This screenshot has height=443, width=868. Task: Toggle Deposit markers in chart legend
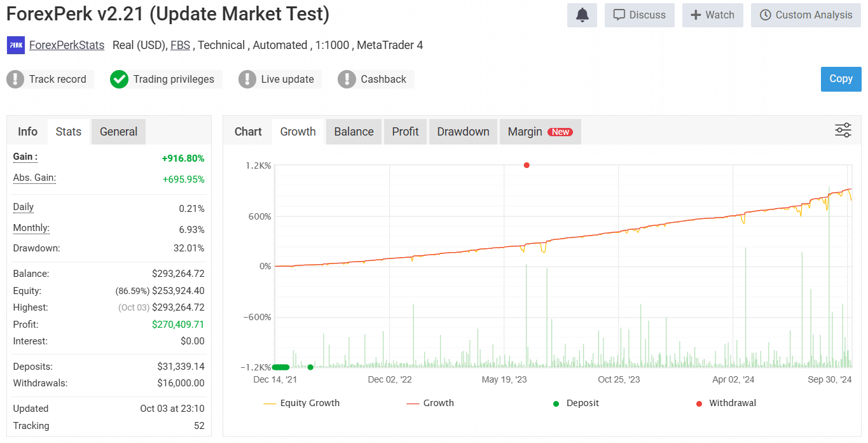pyautogui.click(x=575, y=403)
